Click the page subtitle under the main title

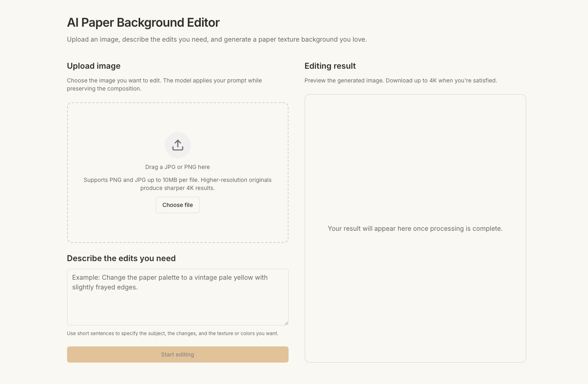[217, 40]
